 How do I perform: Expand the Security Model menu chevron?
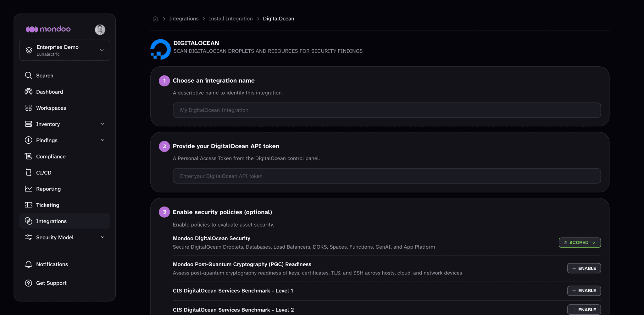[x=103, y=237]
